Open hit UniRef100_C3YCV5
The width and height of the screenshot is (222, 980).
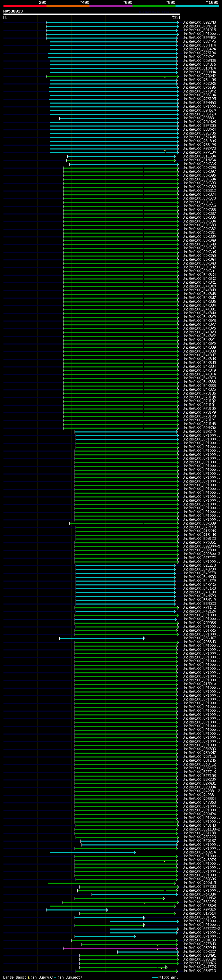tap(199, 917)
